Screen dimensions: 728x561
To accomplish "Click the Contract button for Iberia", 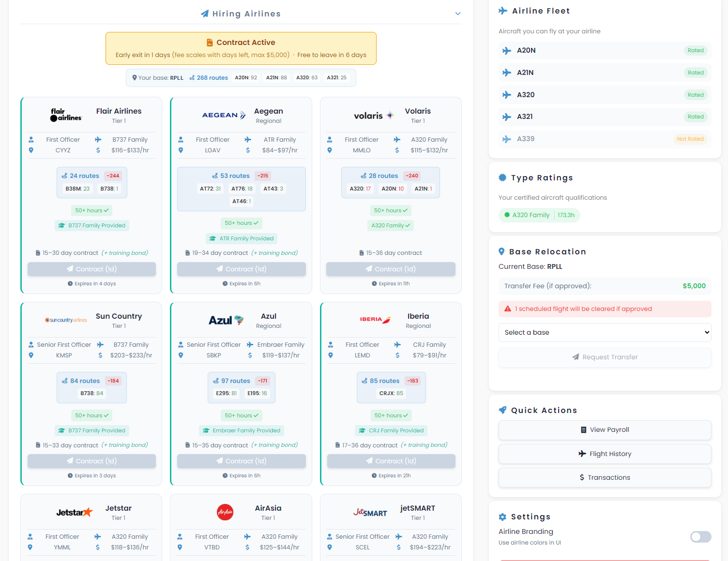I will 391,461.
